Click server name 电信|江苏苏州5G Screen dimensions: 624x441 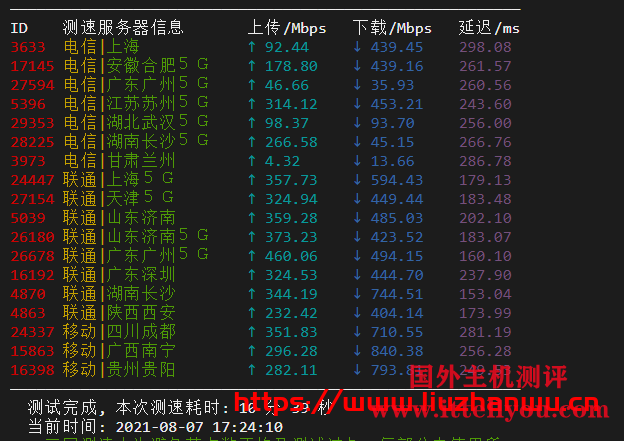pos(136,103)
